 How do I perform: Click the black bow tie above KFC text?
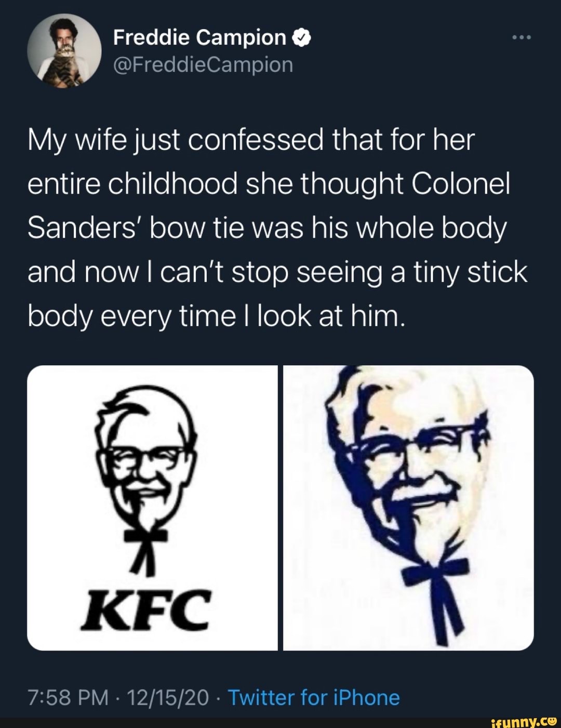(145, 535)
